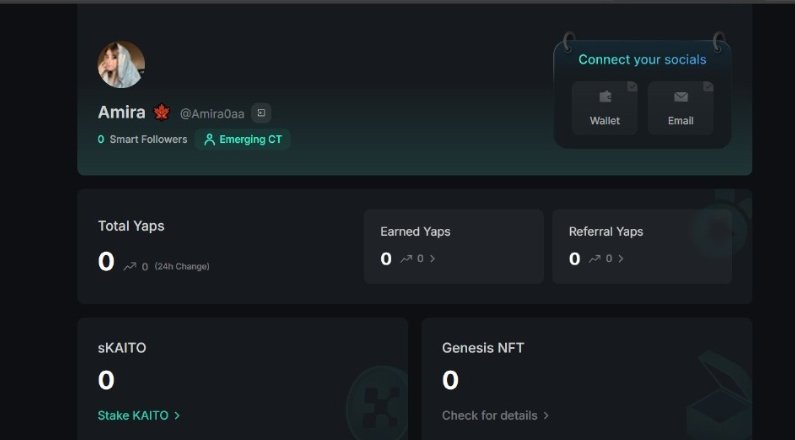Click the wallet icon in socials card
Viewport: 795px width, 440px height.
tap(605, 96)
